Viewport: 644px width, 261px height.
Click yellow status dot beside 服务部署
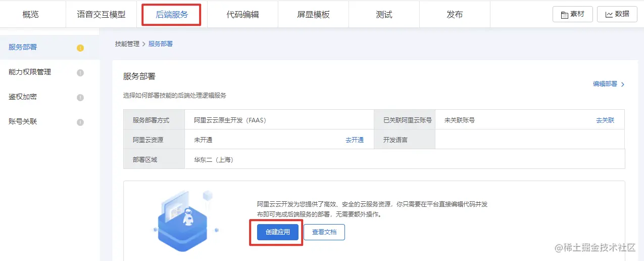coord(80,48)
